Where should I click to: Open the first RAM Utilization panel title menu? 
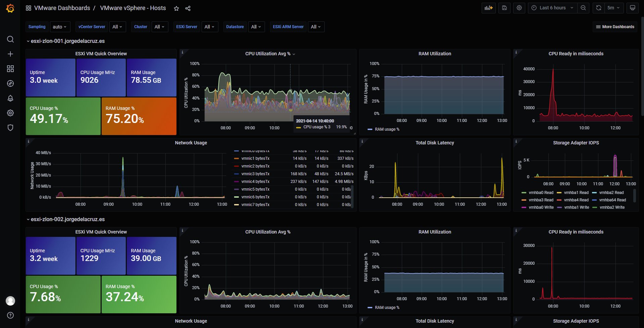coord(435,54)
